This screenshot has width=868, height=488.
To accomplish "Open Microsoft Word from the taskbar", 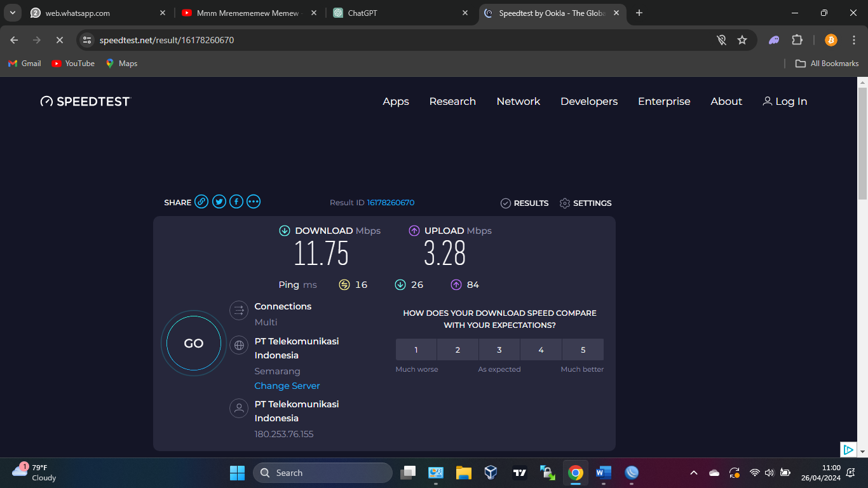I will click(x=603, y=473).
